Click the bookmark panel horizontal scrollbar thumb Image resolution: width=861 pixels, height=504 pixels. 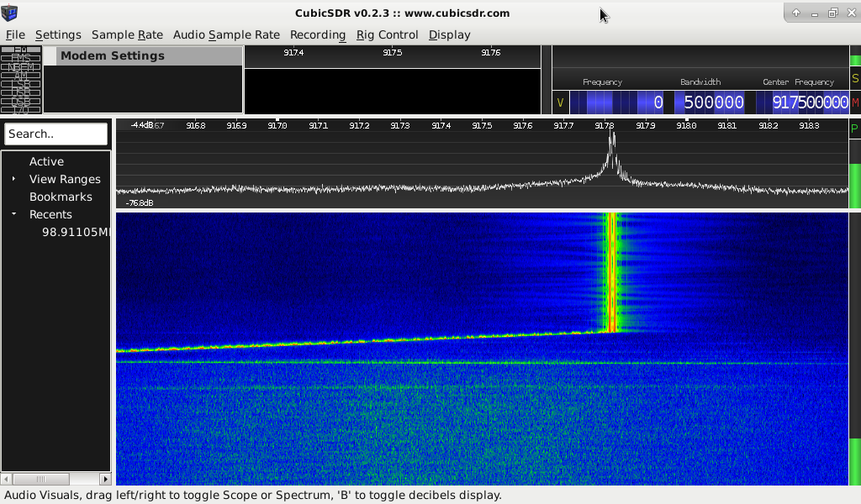[x=41, y=479]
